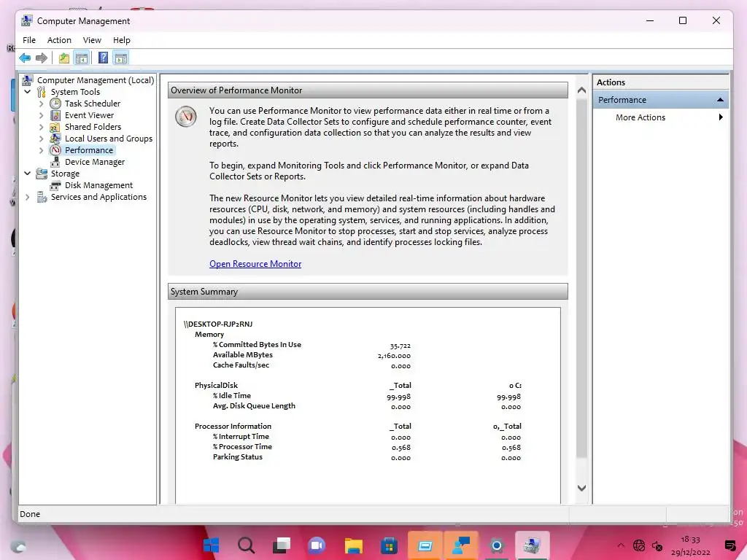Open taskbar Search magnifier

(x=247, y=545)
